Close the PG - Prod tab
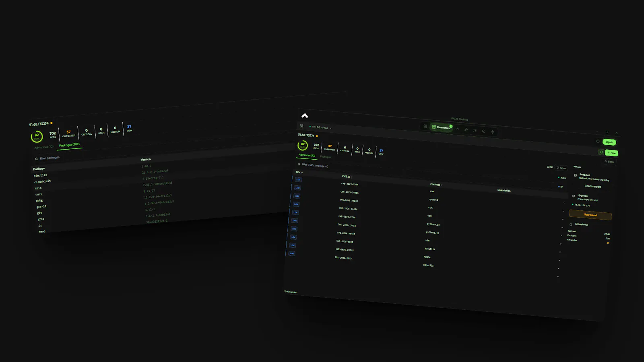Viewport: 644px width, 362px height. [x=331, y=128]
